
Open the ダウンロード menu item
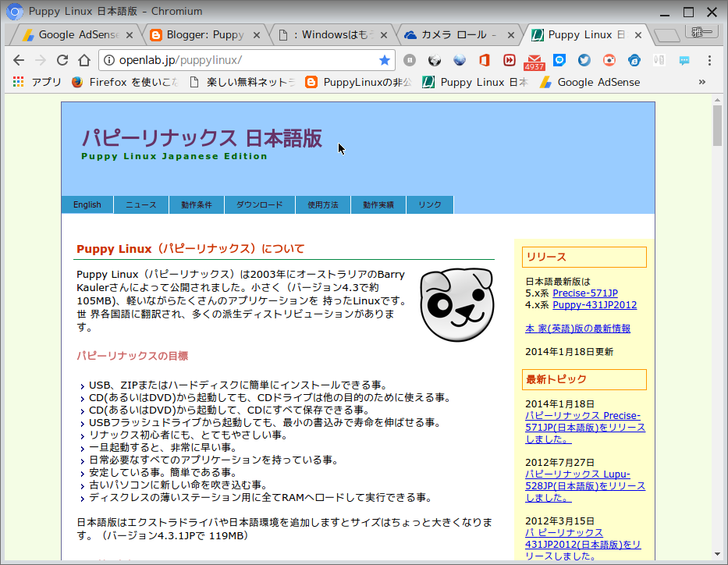260,204
